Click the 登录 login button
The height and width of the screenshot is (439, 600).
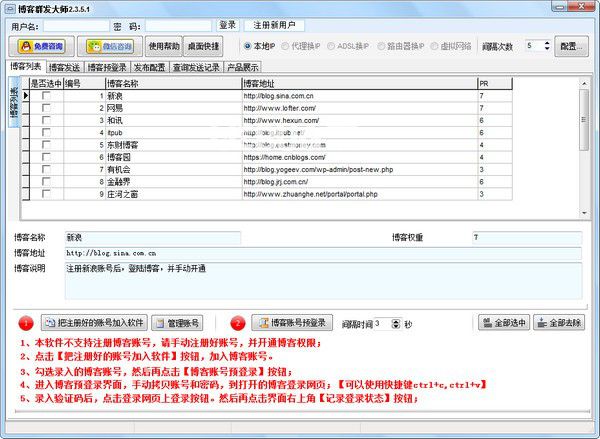(x=227, y=25)
